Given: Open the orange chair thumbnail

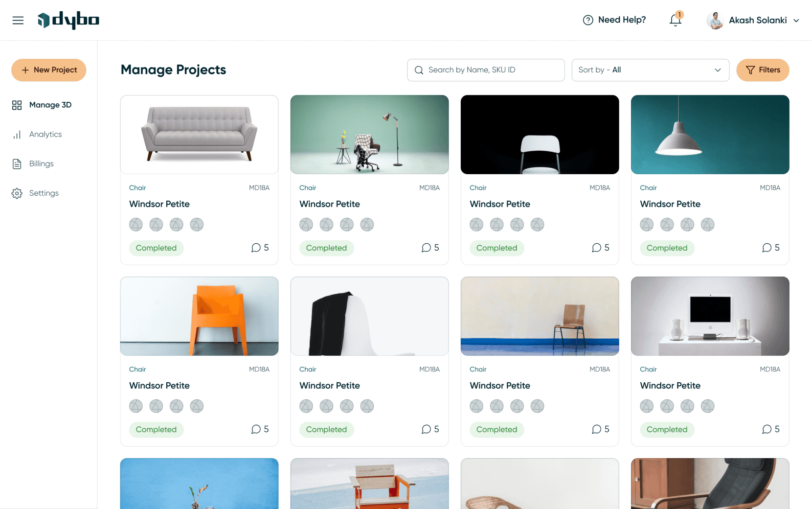Looking at the screenshot, I should pyautogui.click(x=199, y=316).
